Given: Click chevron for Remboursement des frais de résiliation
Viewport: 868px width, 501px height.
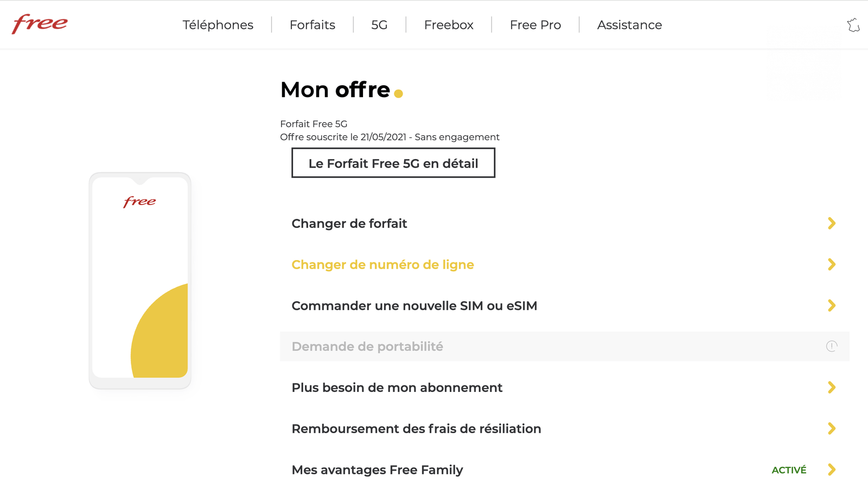Looking at the screenshot, I should pyautogui.click(x=831, y=429).
